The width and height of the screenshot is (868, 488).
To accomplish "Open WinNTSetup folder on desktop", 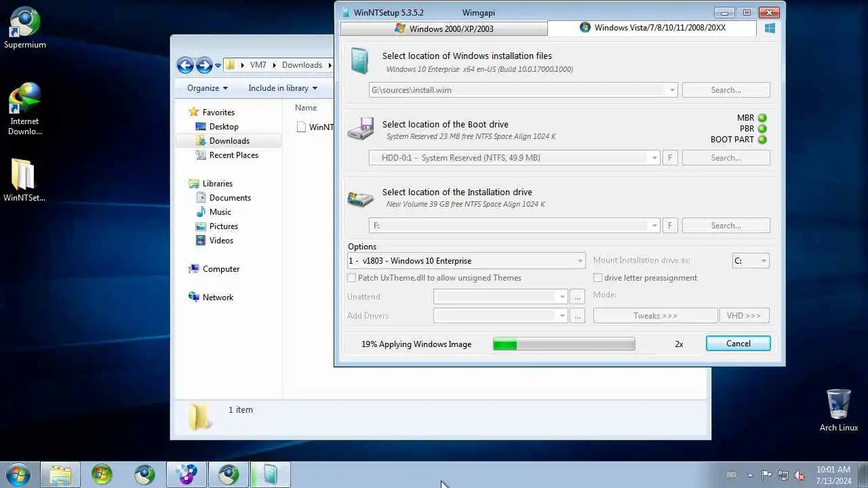I will coord(24,180).
